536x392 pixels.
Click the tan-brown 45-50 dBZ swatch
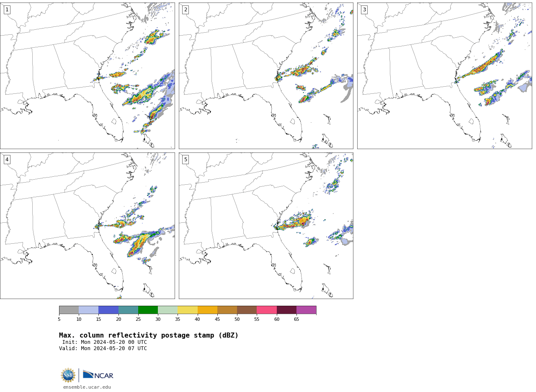(227, 310)
